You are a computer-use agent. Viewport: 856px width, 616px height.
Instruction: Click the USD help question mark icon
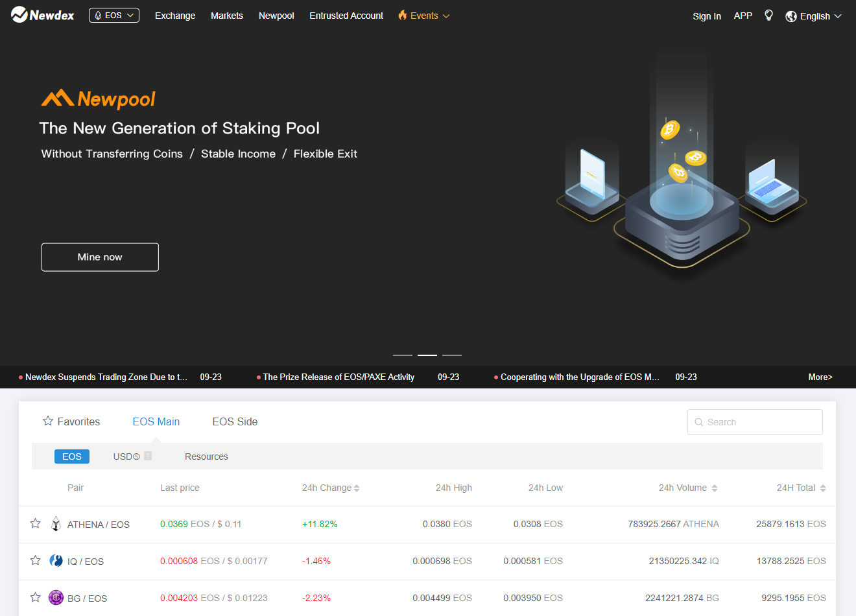(148, 456)
